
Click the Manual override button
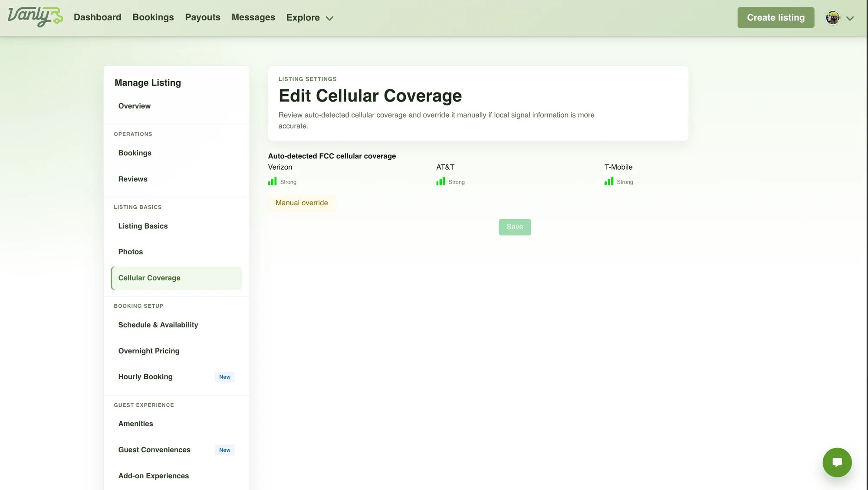pyautogui.click(x=302, y=203)
